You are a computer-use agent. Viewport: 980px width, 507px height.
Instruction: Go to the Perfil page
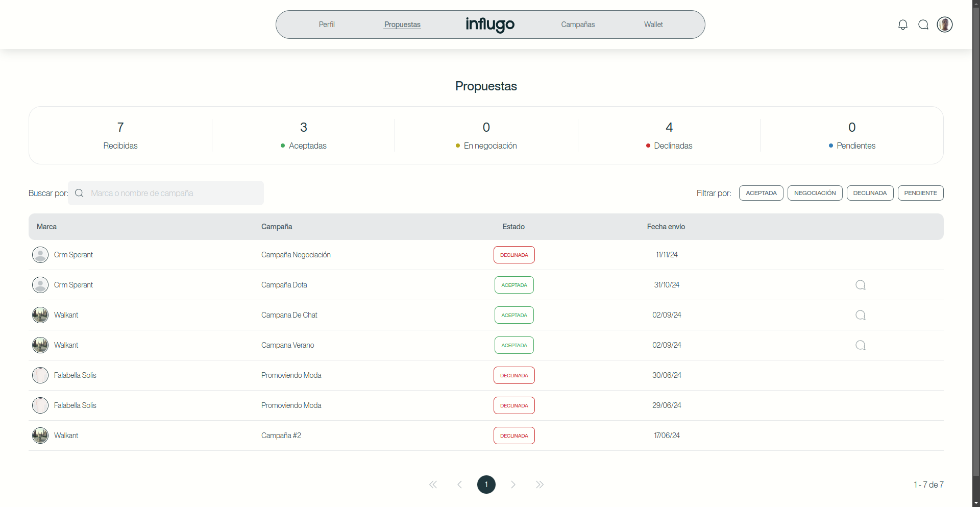pyautogui.click(x=326, y=24)
